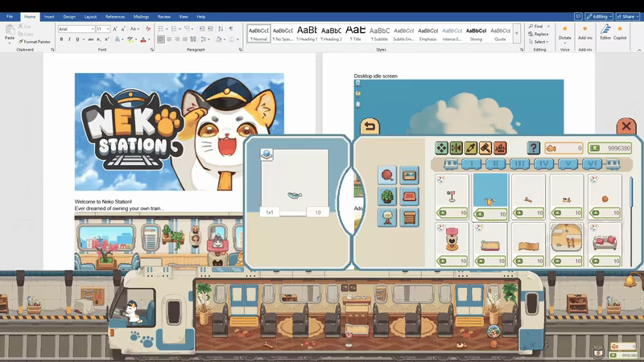Image resolution: width=644 pixels, height=362 pixels.
Task: Toggle Superscript formatting in Word
Action: [107, 39]
